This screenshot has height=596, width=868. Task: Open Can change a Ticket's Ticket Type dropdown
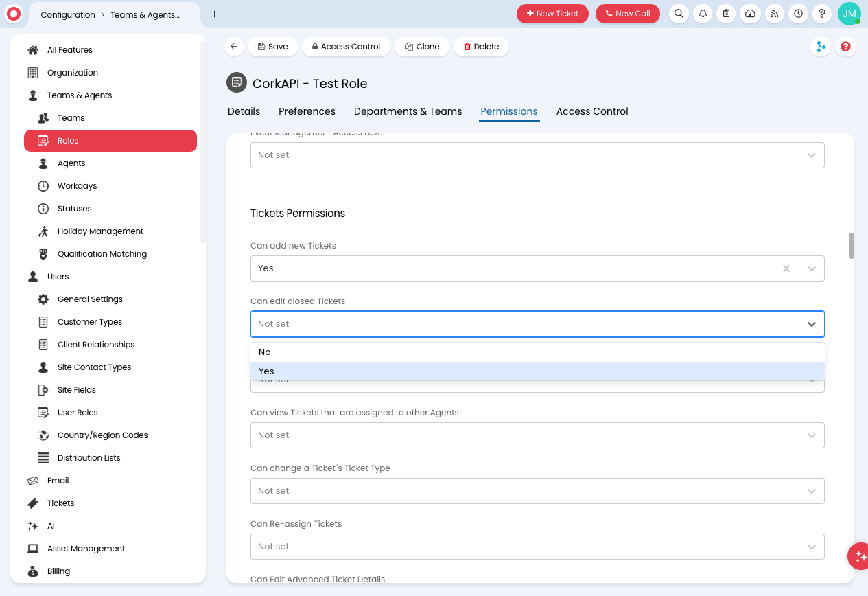pyautogui.click(x=537, y=491)
